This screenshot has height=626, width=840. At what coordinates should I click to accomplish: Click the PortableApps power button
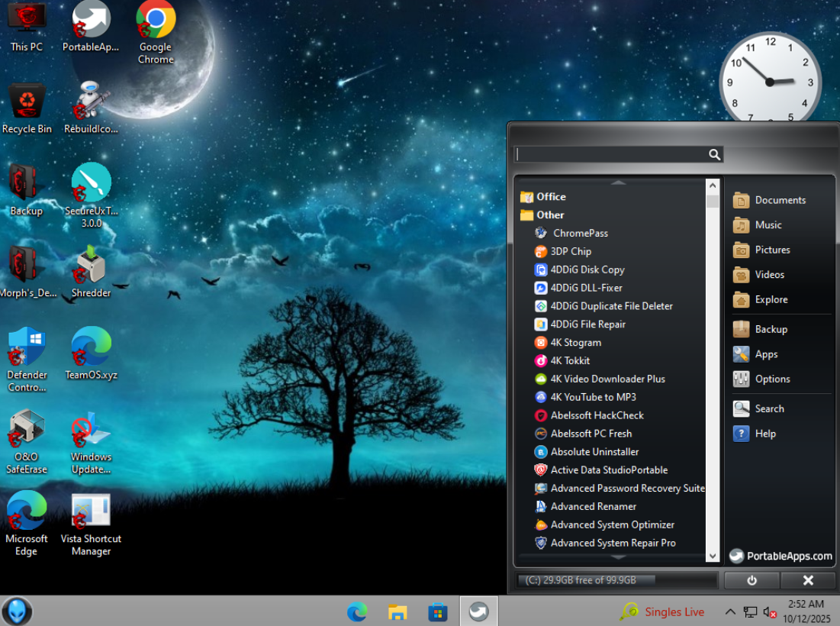(x=751, y=580)
